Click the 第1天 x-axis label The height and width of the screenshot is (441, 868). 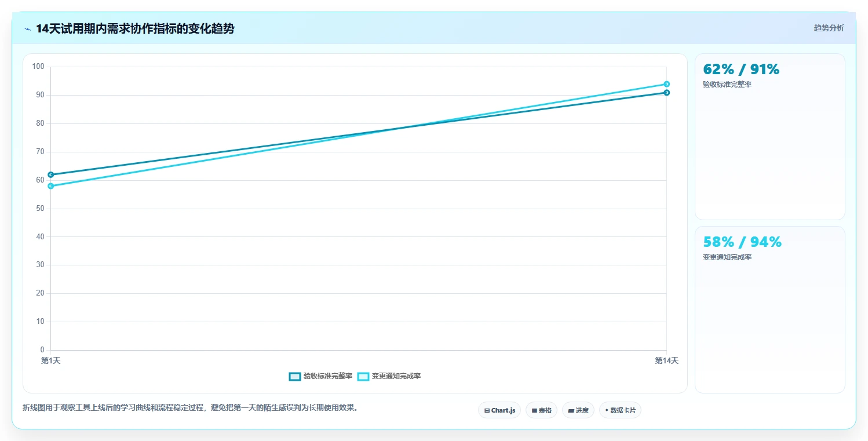50,360
